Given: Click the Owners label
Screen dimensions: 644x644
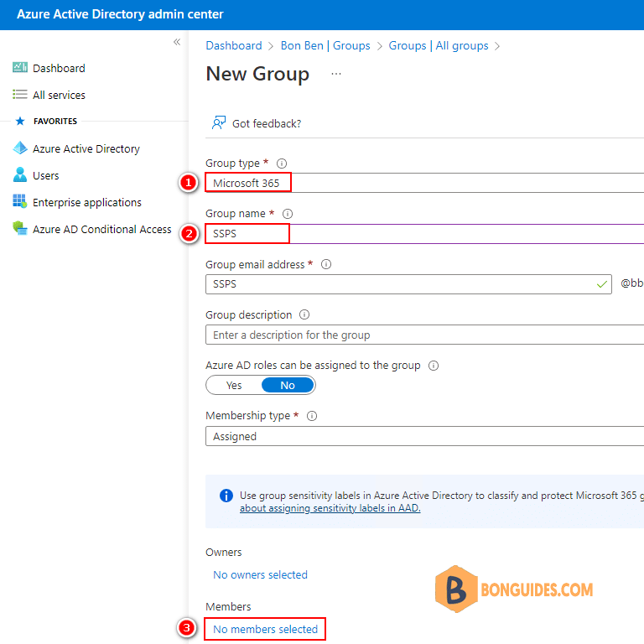Looking at the screenshot, I should pyautogui.click(x=223, y=552).
